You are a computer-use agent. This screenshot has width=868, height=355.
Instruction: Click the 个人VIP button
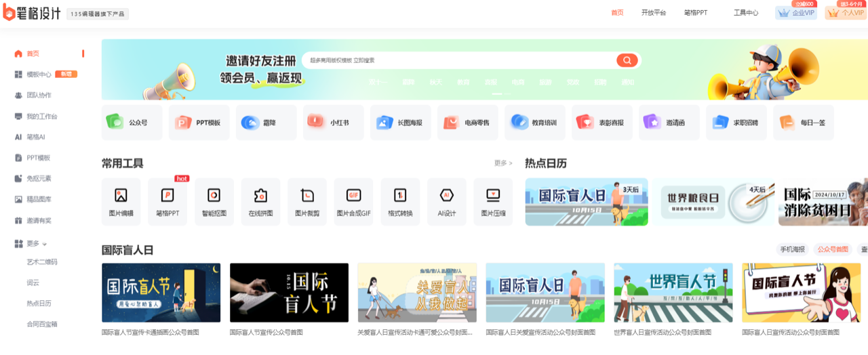[x=846, y=13]
